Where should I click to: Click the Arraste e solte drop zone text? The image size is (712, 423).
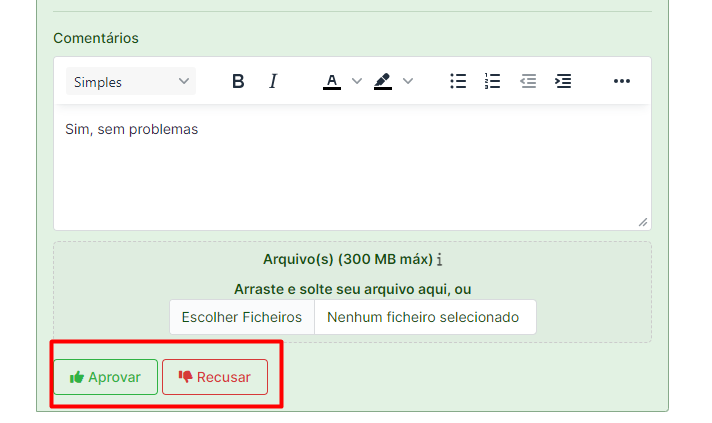(x=352, y=289)
